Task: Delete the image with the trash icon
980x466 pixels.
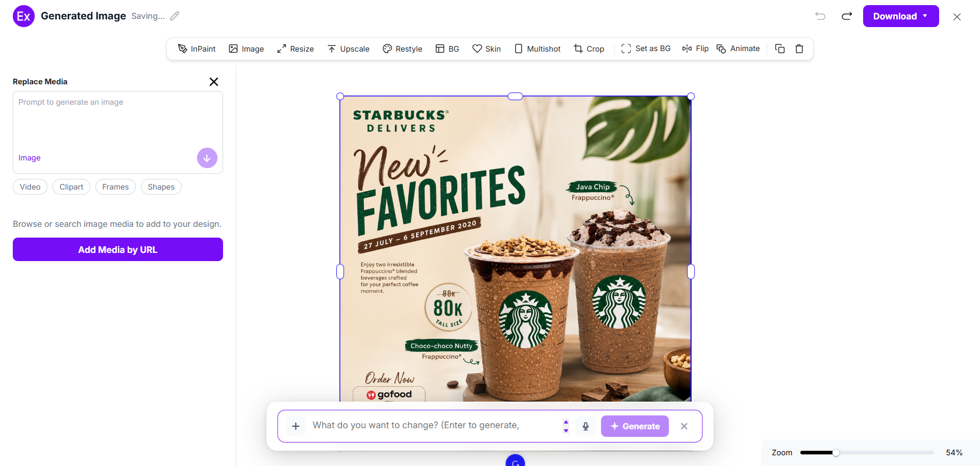Action: point(799,49)
